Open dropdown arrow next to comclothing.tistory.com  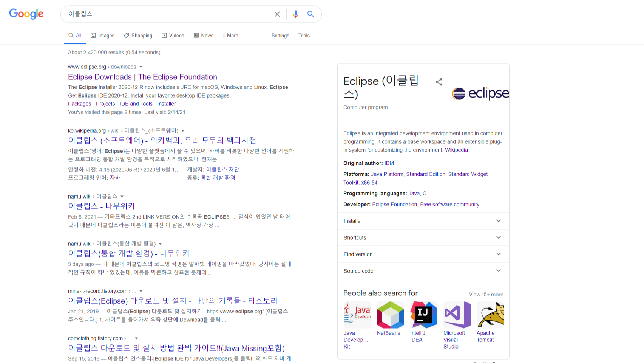coord(136,338)
